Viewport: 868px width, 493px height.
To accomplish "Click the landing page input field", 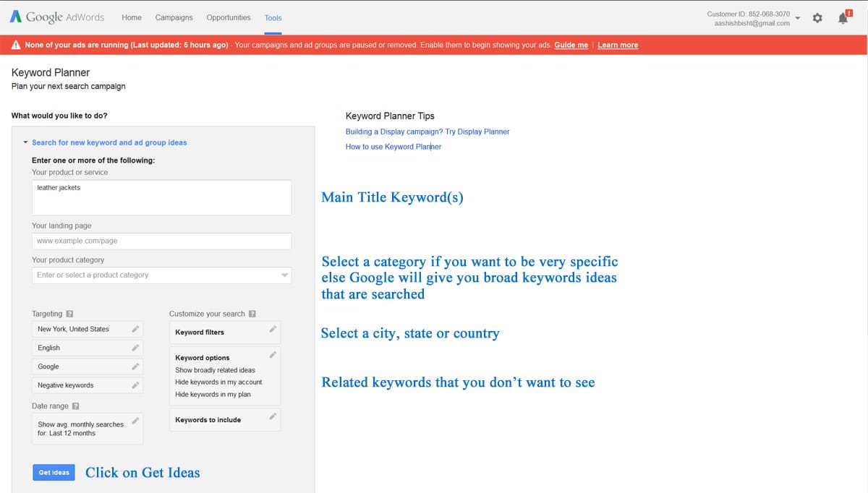I will 161,241.
